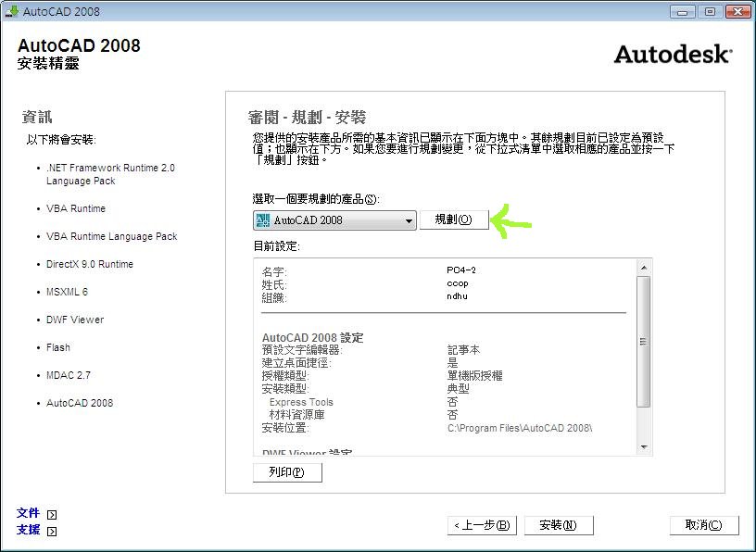This screenshot has height=552, width=756.
Task: Click the Express Tools setting row label
Action: pyautogui.click(x=301, y=402)
